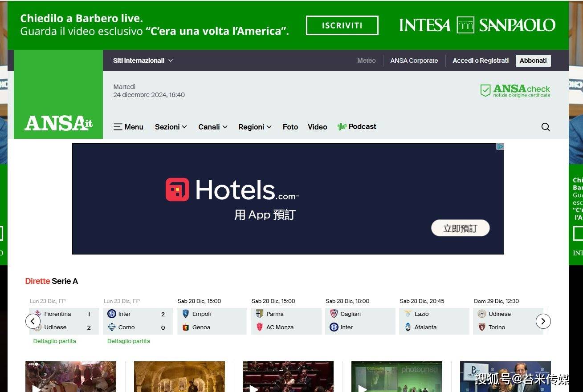The image size is (583, 392).
Task: Play the first video thumbnail with reindeer
Action: [x=71, y=376]
